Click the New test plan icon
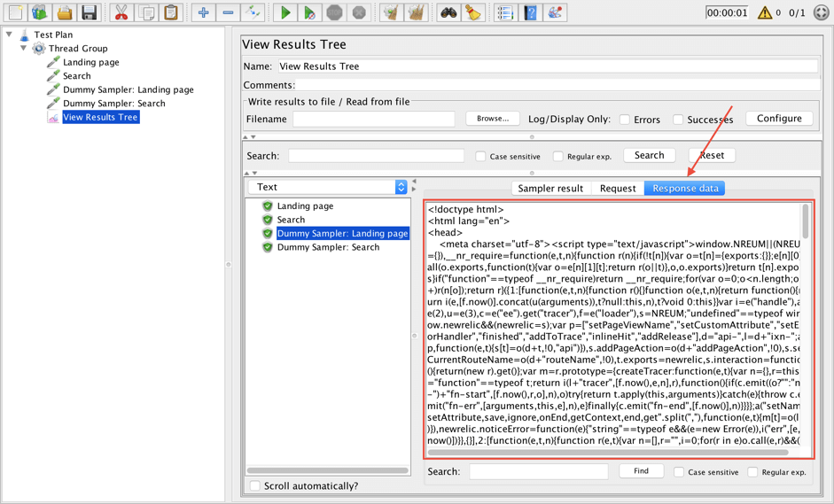This screenshot has height=504, width=834. pos(15,12)
